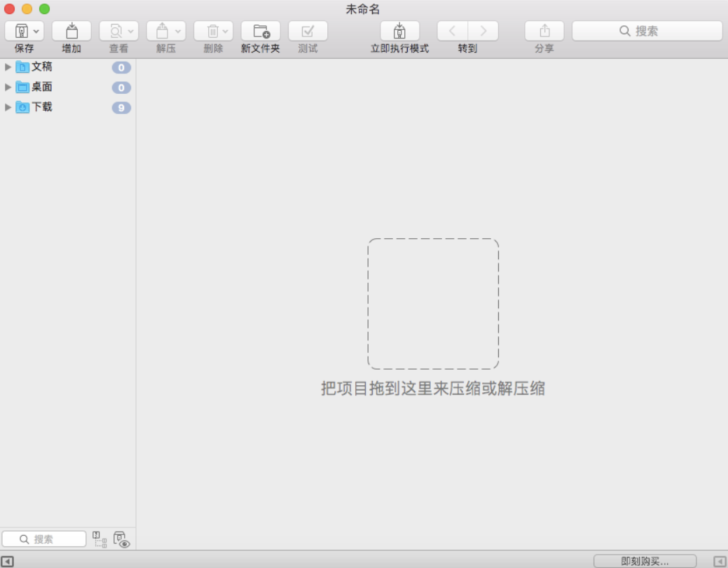Image resolution: width=728 pixels, height=568 pixels.
Task: Expand the 下载 disclosure triangle
Action: pyautogui.click(x=7, y=107)
